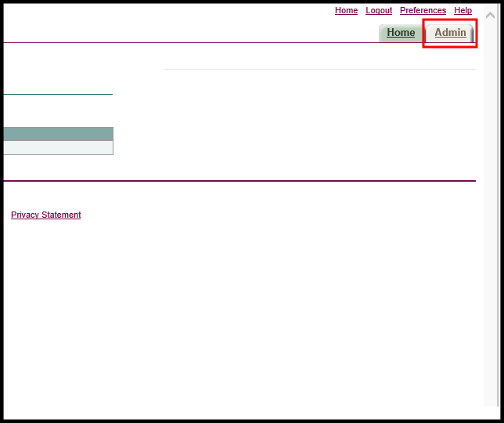Click the left rounded edge of Home tab
The image size is (504, 423).
pyautogui.click(x=382, y=34)
